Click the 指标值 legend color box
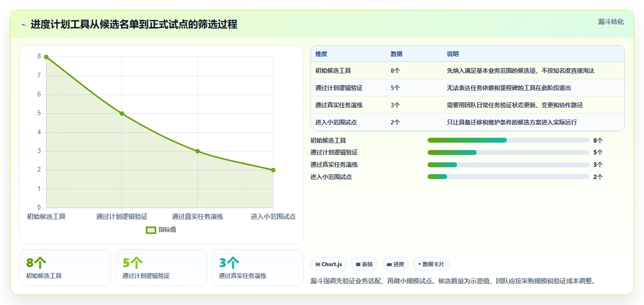 click(151, 230)
